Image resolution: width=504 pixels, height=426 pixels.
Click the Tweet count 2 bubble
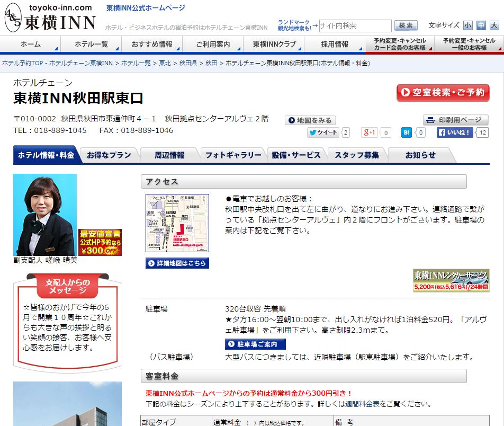(346, 132)
